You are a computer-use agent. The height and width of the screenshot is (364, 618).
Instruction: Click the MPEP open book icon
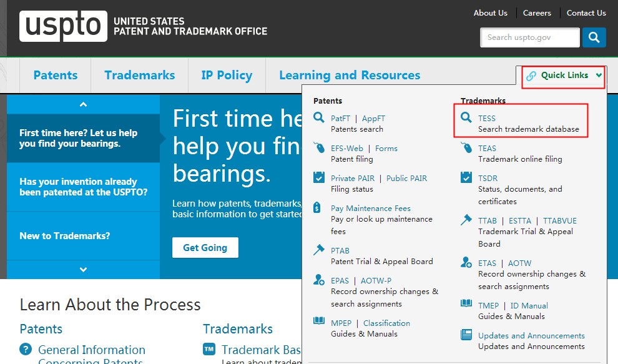click(x=319, y=320)
